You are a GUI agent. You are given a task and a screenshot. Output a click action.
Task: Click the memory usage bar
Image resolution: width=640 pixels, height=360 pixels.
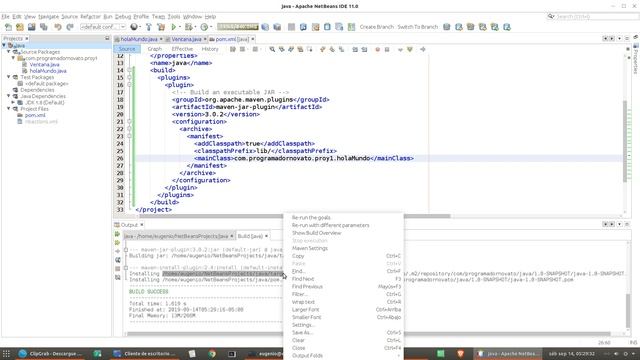pyautogui.click(x=238, y=27)
